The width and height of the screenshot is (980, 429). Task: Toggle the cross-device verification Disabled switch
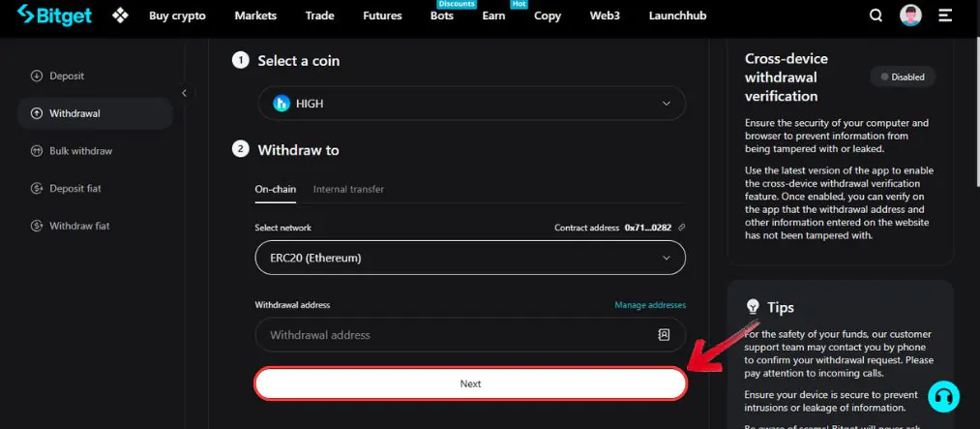pos(903,77)
